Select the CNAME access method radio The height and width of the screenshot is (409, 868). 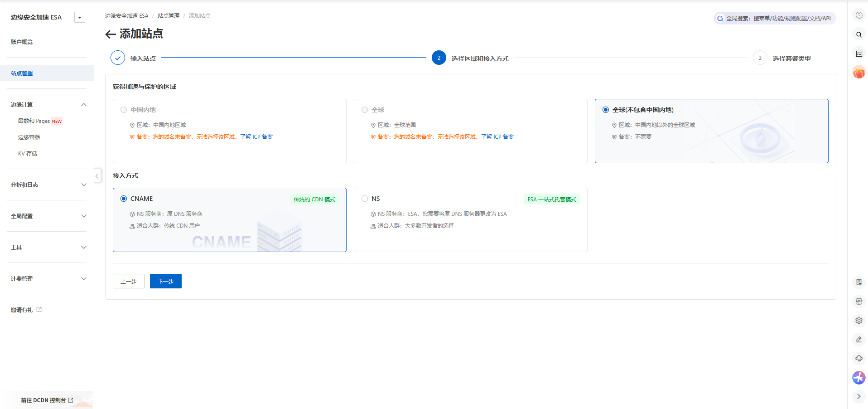tap(124, 199)
